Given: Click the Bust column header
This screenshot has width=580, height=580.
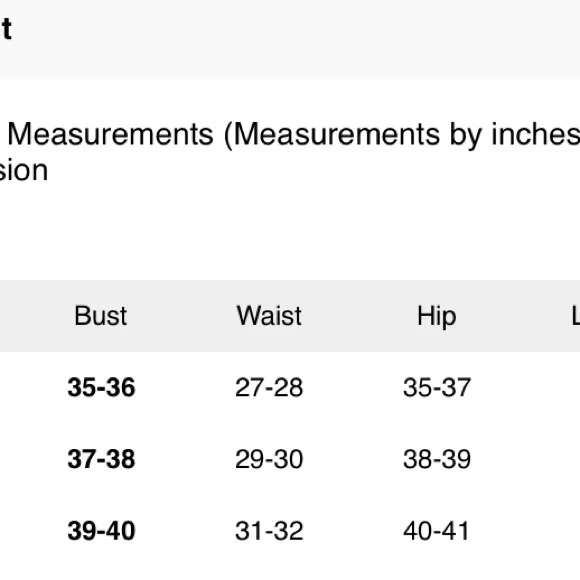Looking at the screenshot, I should (101, 316).
